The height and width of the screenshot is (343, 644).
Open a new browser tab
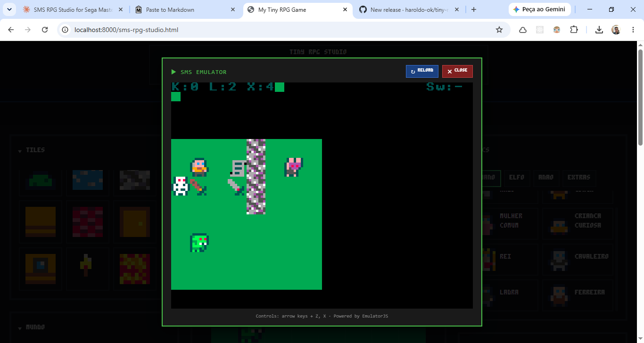coord(474,9)
